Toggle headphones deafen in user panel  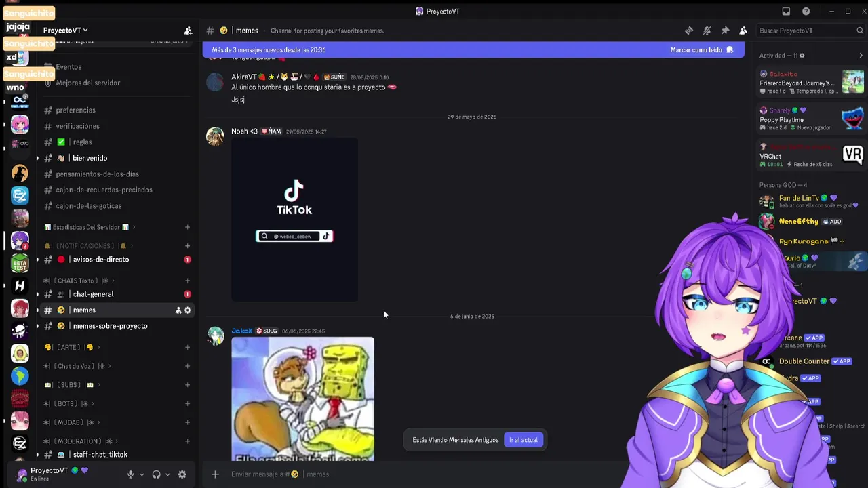[x=156, y=474]
